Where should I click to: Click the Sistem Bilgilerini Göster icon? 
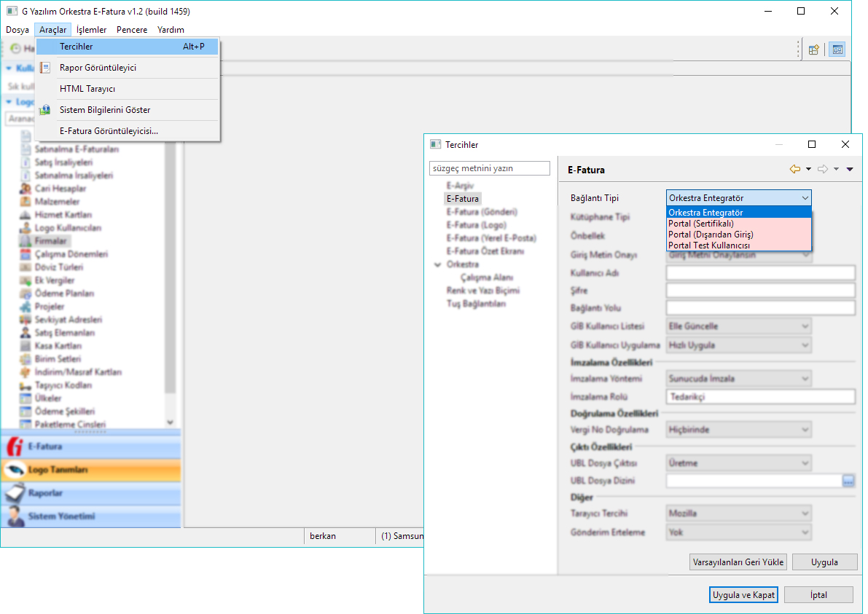[45, 109]
